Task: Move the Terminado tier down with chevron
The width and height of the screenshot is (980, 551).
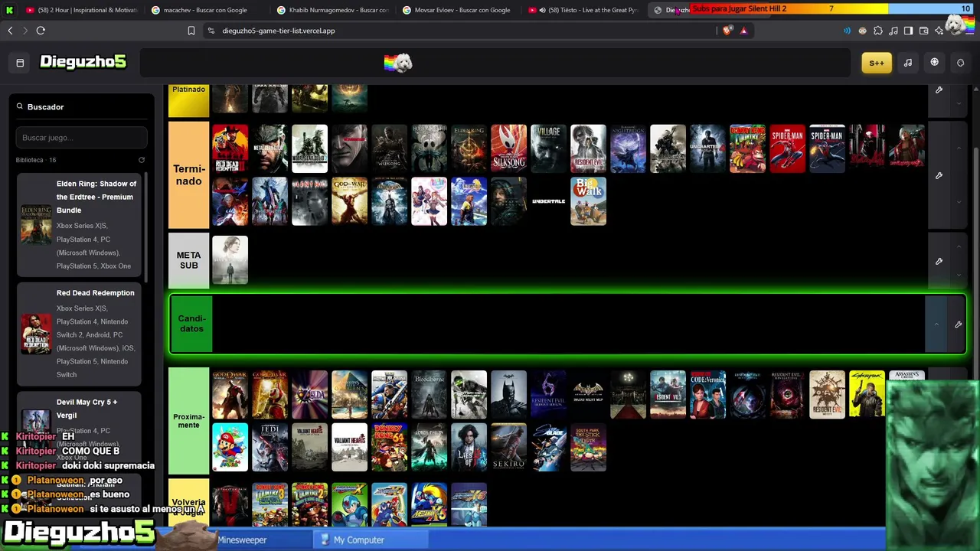Action: [959, 202]
